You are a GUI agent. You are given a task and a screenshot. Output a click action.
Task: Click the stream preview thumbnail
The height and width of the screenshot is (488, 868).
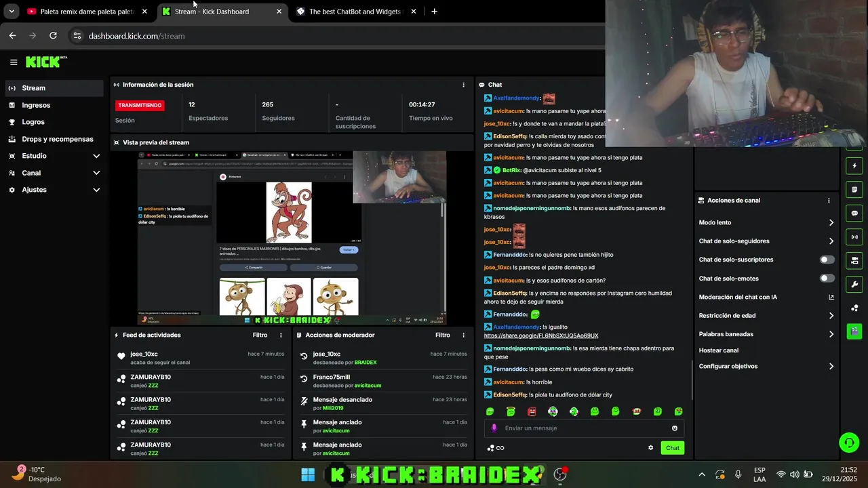pos(292,238)
